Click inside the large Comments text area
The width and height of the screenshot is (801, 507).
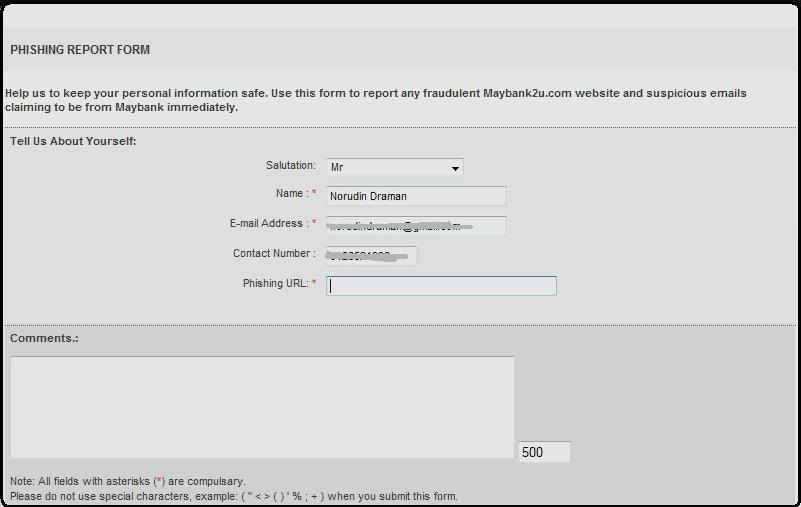coord(263,407)
